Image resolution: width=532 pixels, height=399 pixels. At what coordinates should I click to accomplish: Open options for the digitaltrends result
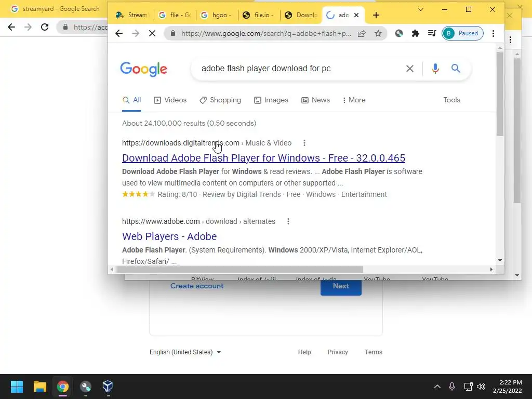[304, 143]
